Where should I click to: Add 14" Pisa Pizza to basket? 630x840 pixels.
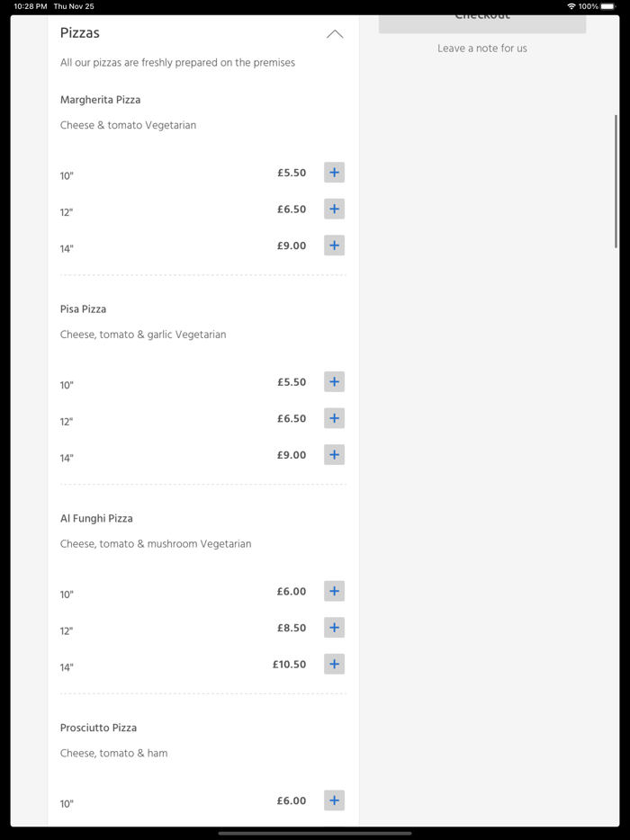point(334,455)
